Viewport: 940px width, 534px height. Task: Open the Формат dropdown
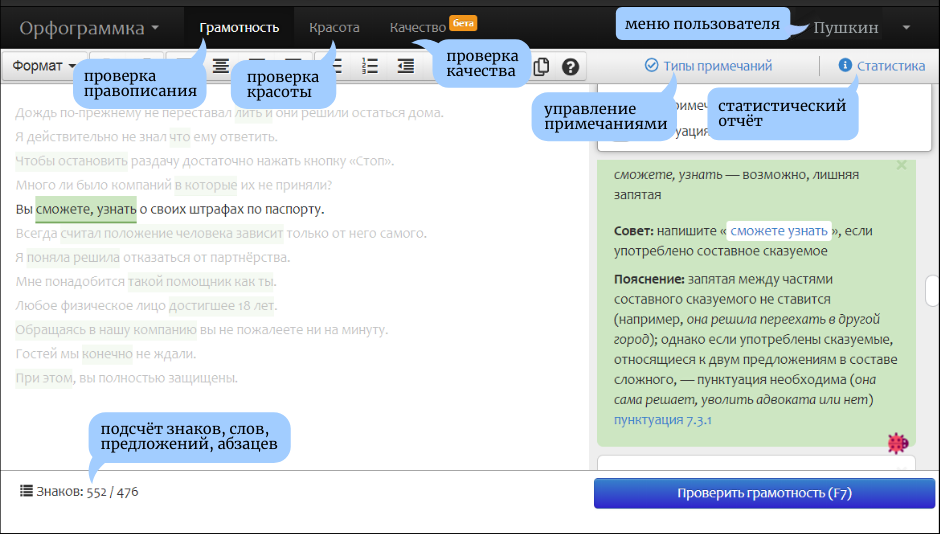(44, 66)
